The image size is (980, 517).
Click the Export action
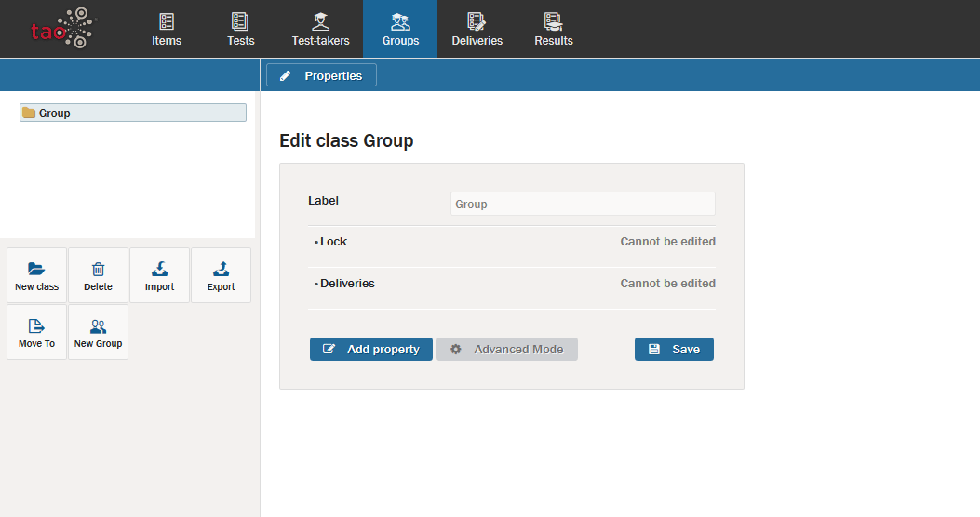pos(221,275)
